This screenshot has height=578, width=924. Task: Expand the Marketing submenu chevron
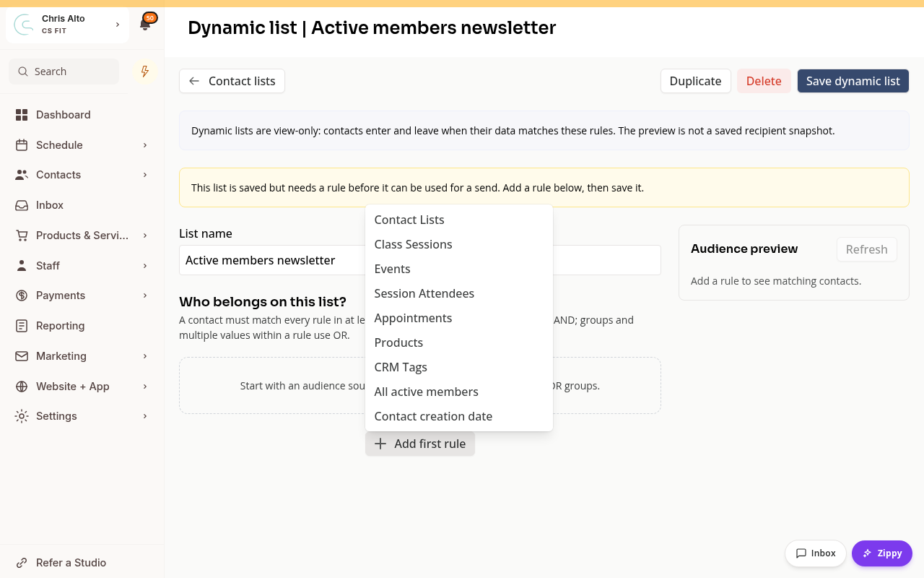[145, 356]
